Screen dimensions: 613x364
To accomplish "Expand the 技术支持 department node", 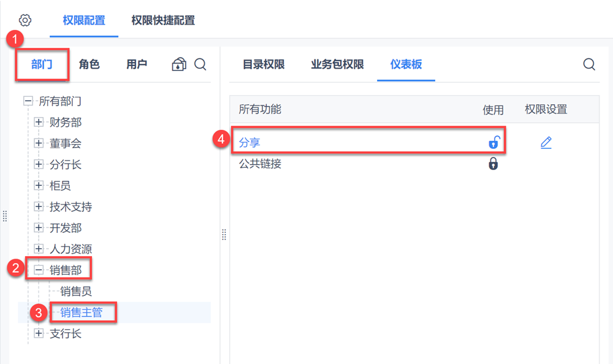I will coord(39,207).
